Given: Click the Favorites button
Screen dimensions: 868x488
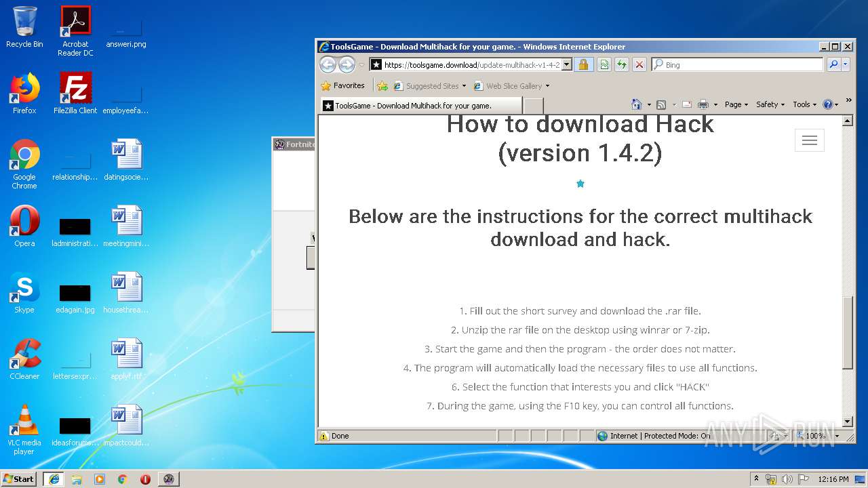Looking at the screenshot, I should click(343, 86).
